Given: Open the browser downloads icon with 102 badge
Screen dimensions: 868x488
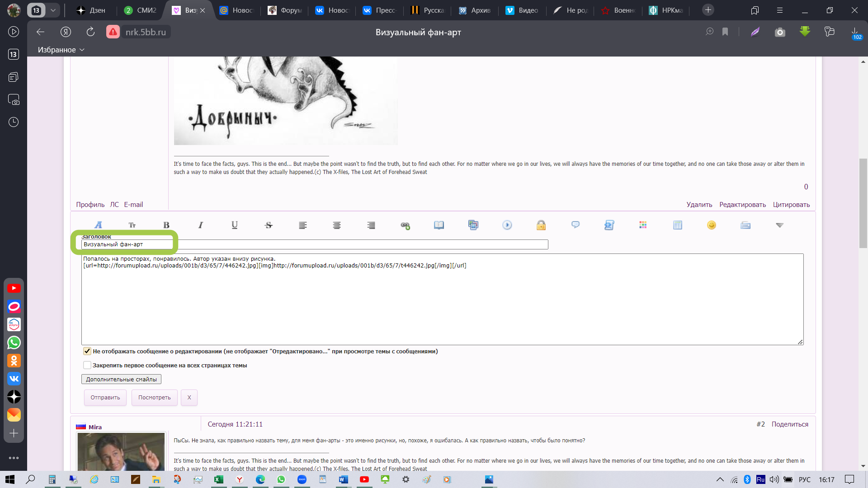Looking at the screenshot, I should (855, 33).
